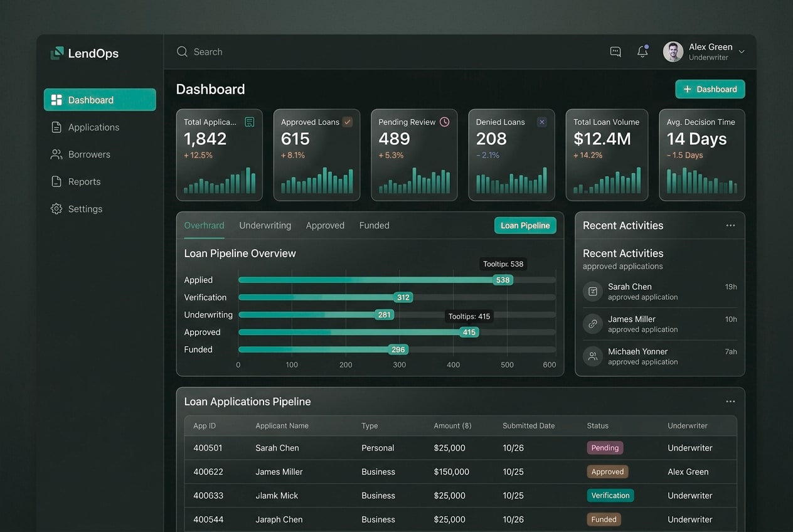Click the Approved Loans checkmark icon
This screenshot has height=532, width=793.
tap(348, 122)
